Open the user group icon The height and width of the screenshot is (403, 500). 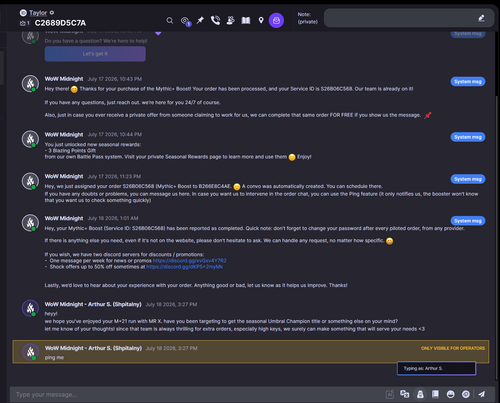click(230, 20)
